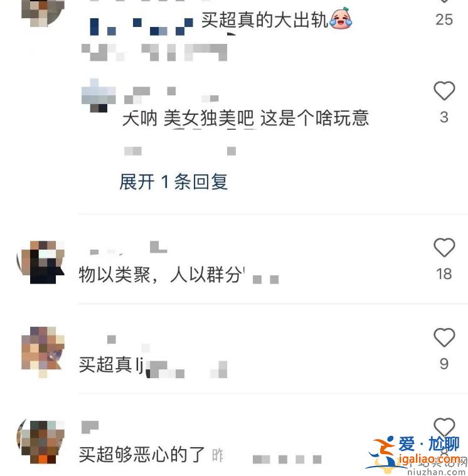Image resolution: width=468 pixels, height=476 pixels.
Task: Like the 物以类聚 comment
Action: point(444,247)
